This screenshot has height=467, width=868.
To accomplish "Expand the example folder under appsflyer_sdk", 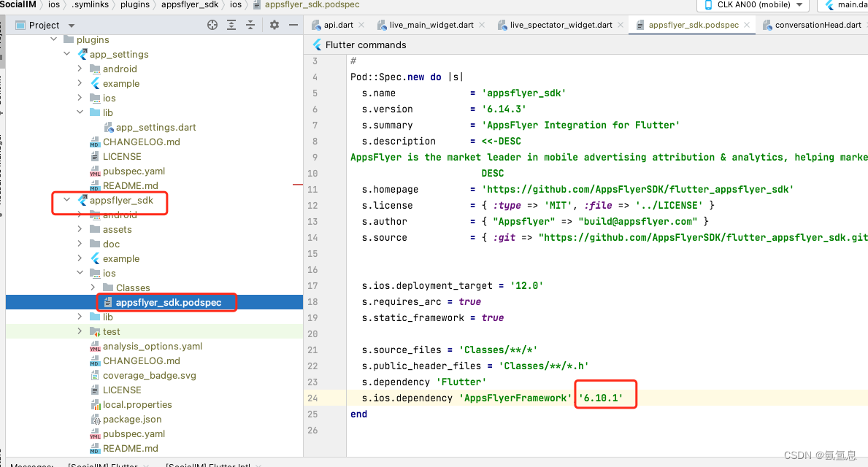I will coord(80,258).
